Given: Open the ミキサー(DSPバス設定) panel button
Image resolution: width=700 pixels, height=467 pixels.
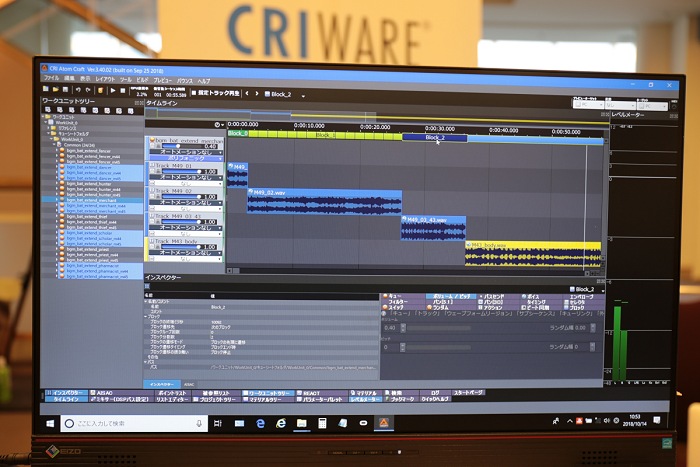Looking at the screenshot, I should click(x=120, y=399).
